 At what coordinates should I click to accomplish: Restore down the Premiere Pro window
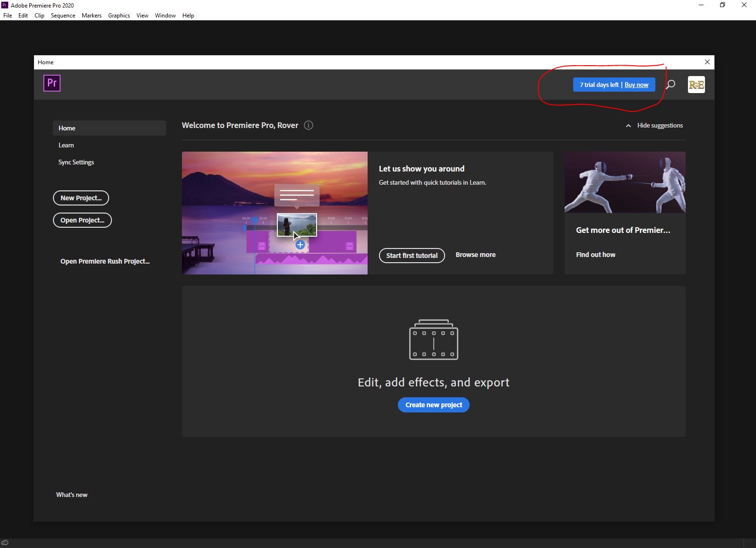[722, 5]
